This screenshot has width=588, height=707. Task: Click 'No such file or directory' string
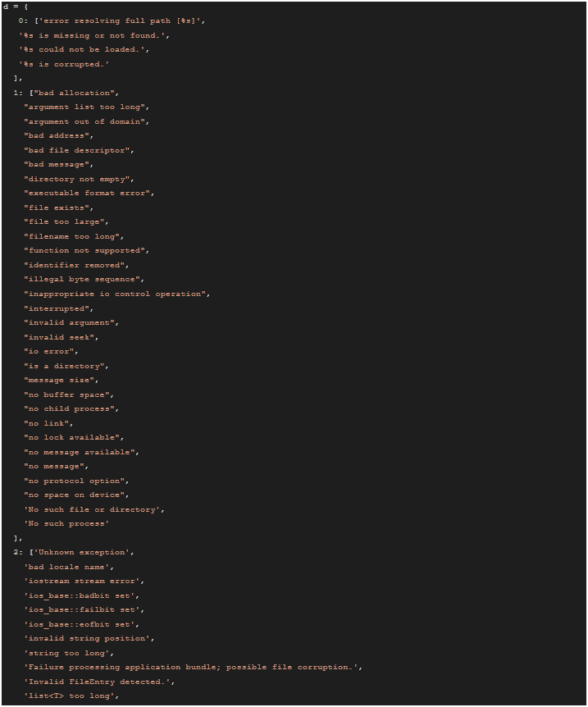[x=93, y=509]
